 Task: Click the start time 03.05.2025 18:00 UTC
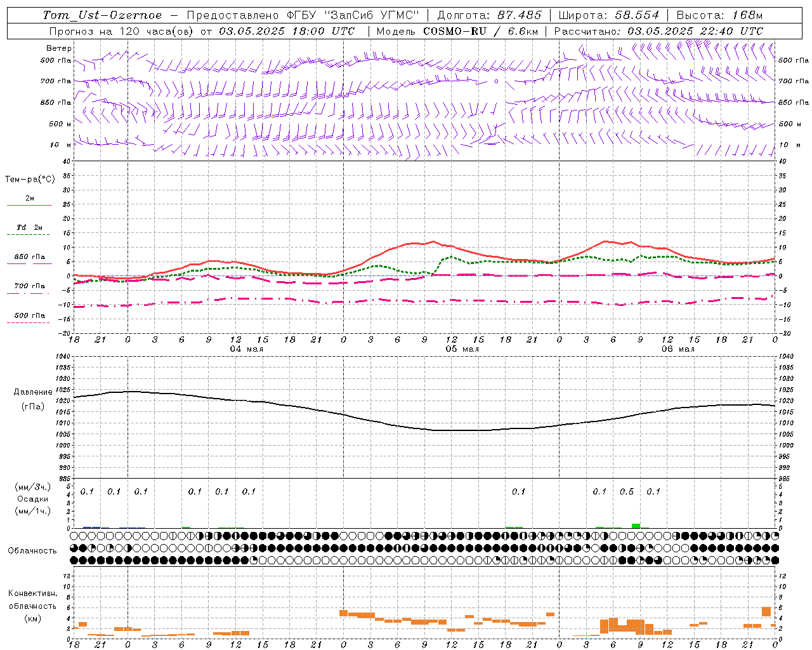tap(287, 31)
